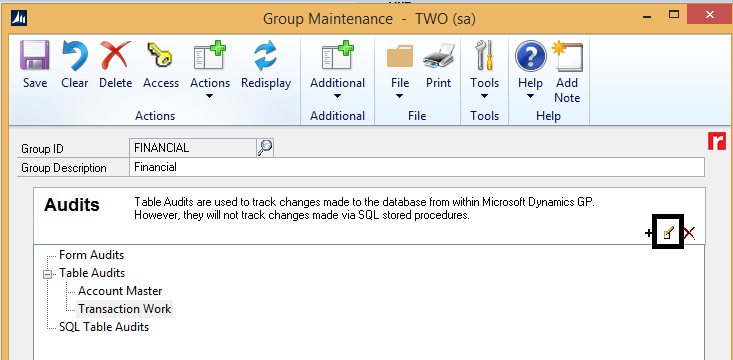The image size is (733, 360).
Task: Open Access via the key icon
Action: pyautogui.click(x=160, y=56)
